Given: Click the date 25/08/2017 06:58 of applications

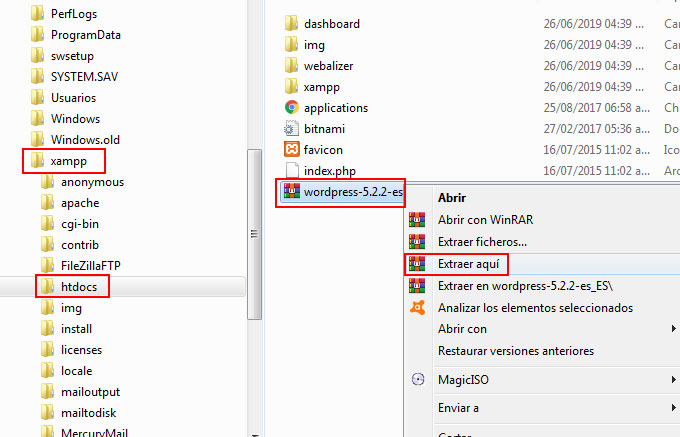Looking at the screenshot, I should click(596, 108).
